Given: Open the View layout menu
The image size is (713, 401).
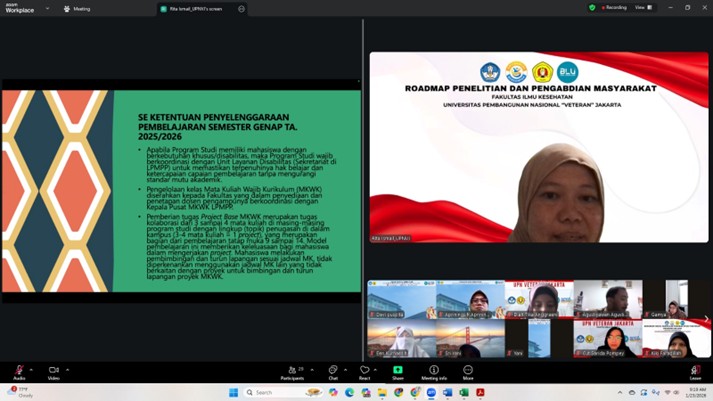Looking at the screenshot, I should click(x=641, y=8).
